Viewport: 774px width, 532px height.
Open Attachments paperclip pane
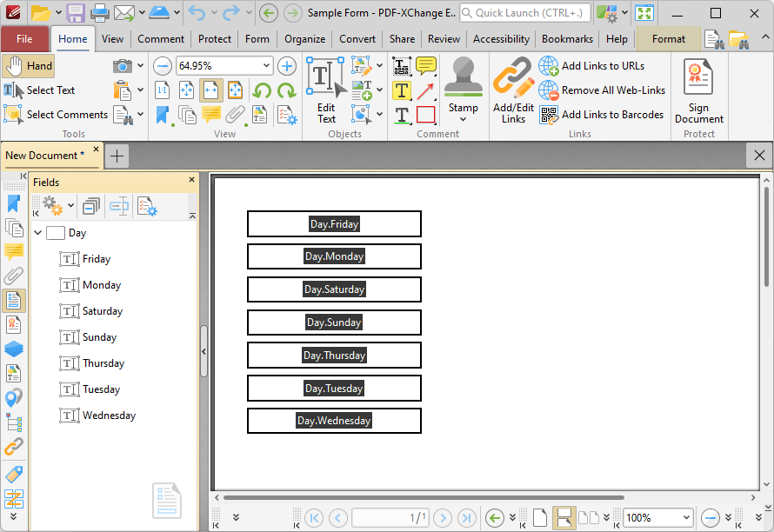click(14, 276)
